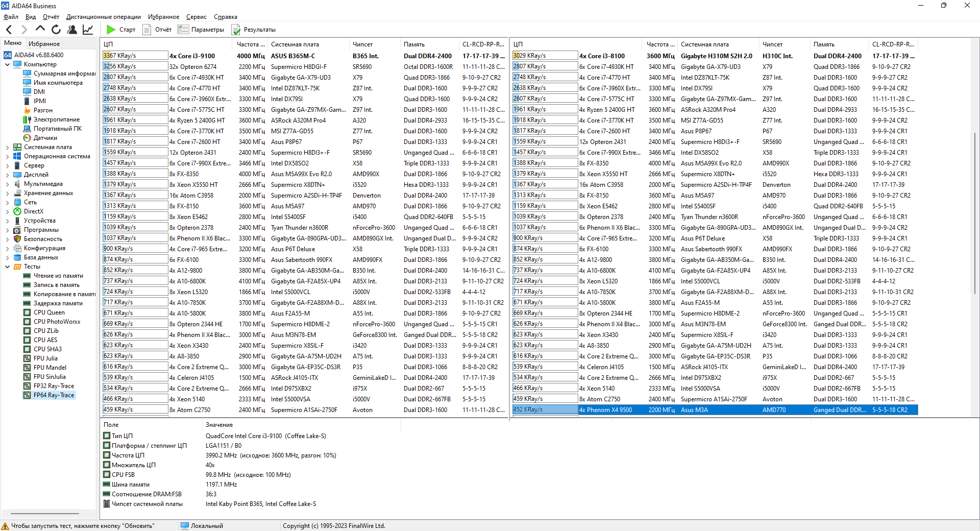980x531 pixels.
Task: Select the DirectX tree item
Action: pos(29,211)
